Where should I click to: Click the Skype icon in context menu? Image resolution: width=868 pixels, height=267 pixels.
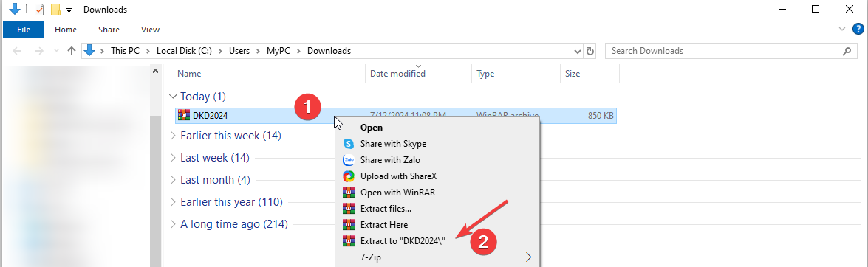348,144
